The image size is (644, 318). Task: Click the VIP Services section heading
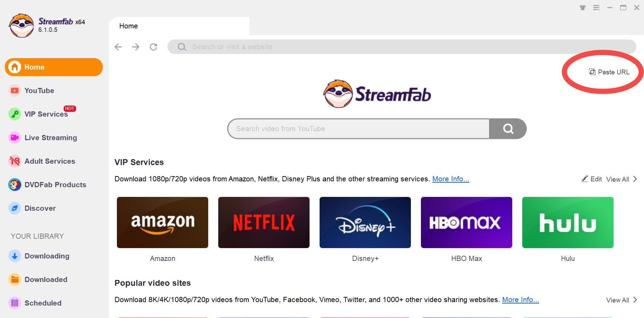(x=139, y=162)
